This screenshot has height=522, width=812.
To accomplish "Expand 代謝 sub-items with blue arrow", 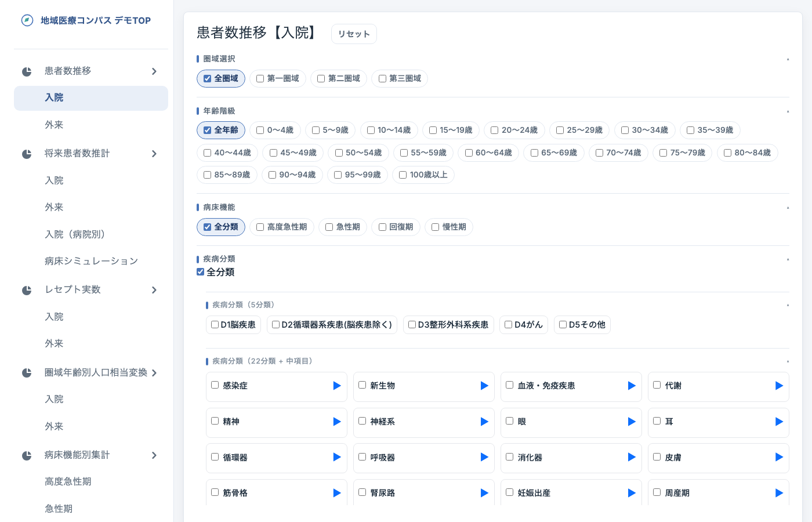I will pyautogui.click(x=779, y=386).
